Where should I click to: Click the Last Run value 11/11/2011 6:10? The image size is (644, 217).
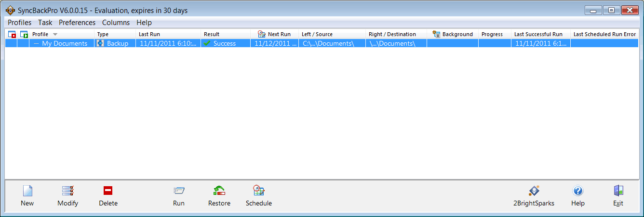(168, 43)
